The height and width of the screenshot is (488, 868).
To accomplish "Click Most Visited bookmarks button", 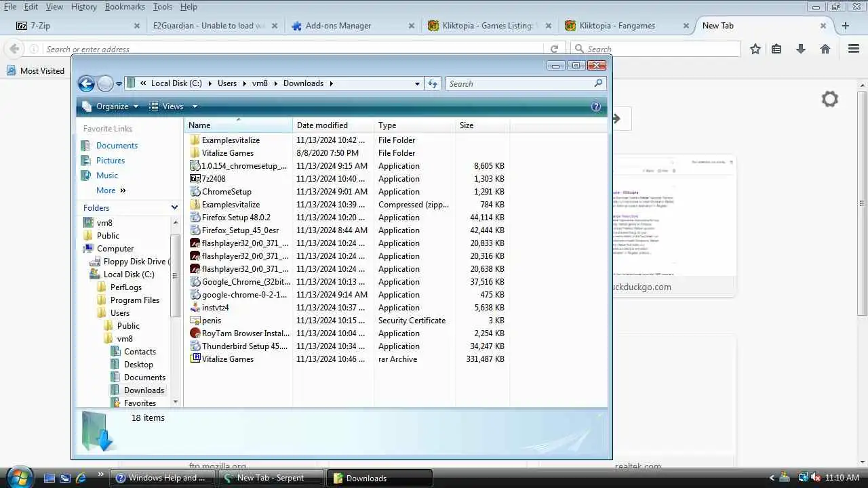I will tap(35, 70).
